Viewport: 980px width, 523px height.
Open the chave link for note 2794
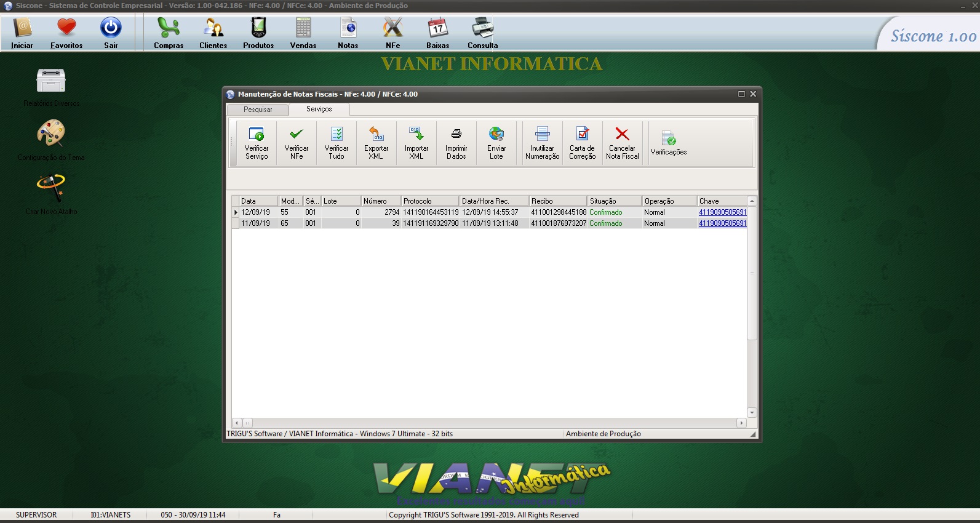coord(722,212)
